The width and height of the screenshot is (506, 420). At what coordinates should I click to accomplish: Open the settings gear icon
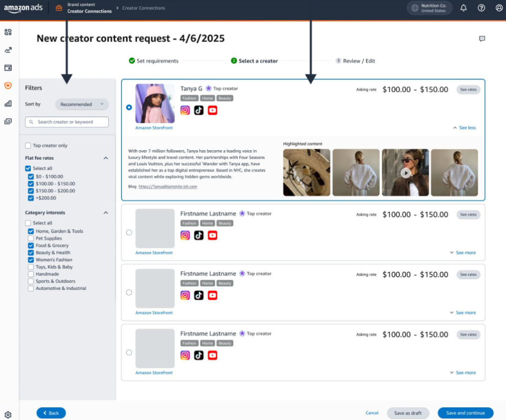[x=8, y=415]
